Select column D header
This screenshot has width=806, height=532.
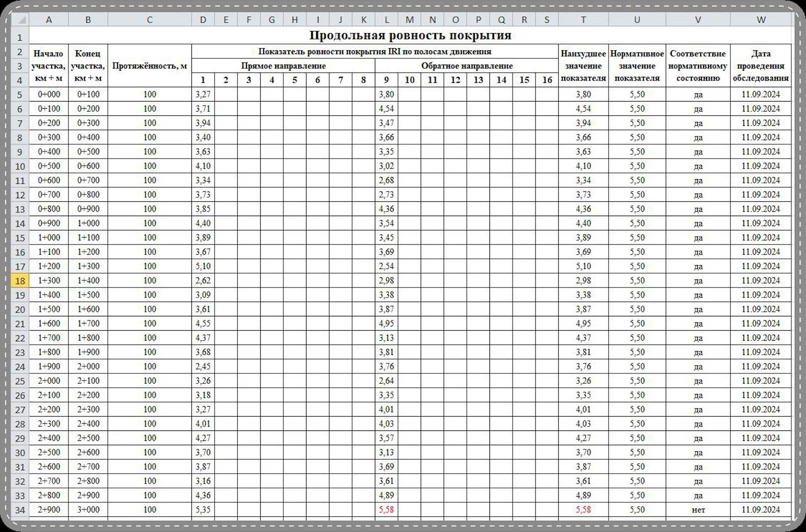click(x=203, y=20)
